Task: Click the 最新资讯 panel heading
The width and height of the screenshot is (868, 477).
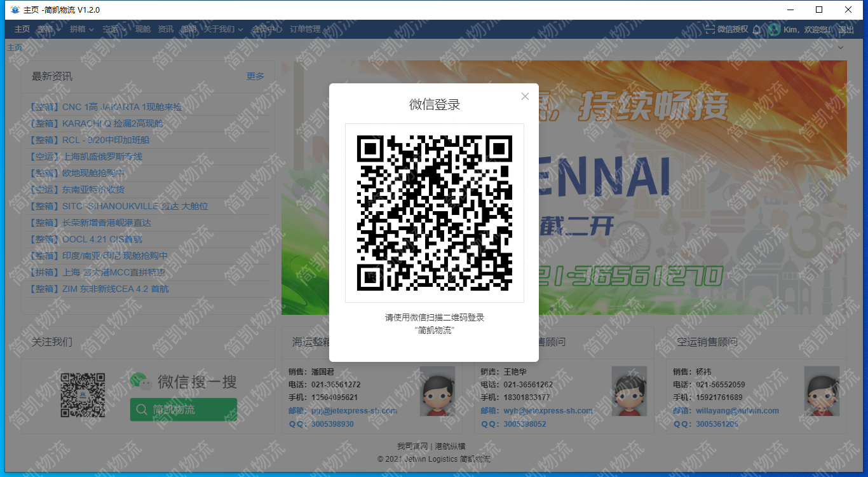Action: [52, 76]
